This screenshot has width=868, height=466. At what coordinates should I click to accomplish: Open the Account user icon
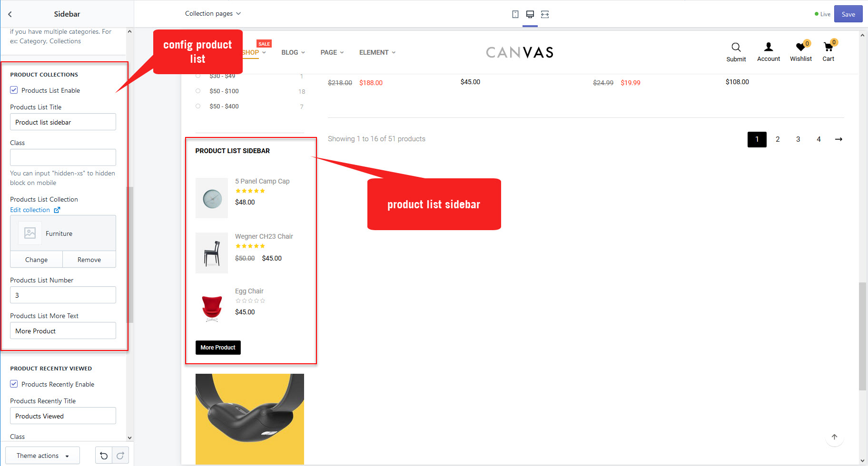click(769, 47)
